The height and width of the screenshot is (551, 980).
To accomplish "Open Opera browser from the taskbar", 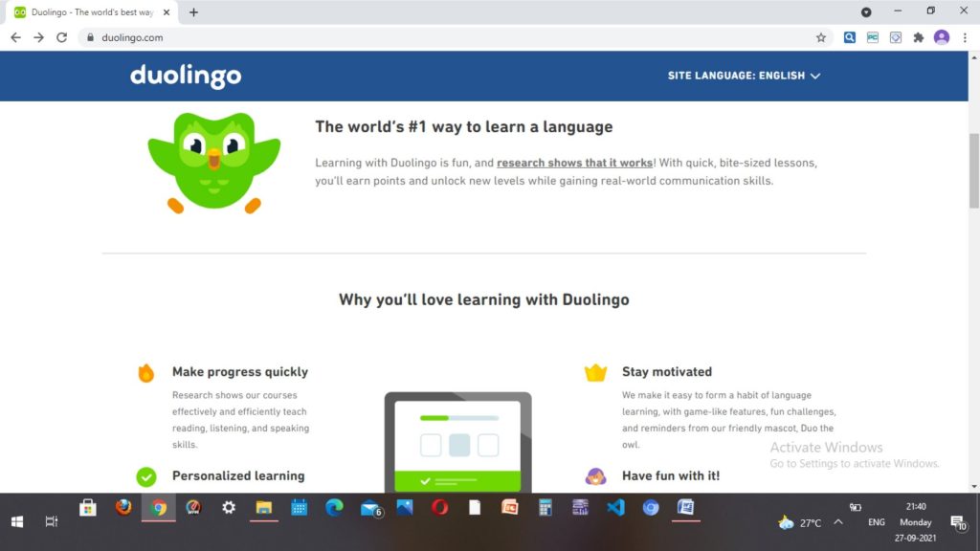I will [x=439, y=507].
